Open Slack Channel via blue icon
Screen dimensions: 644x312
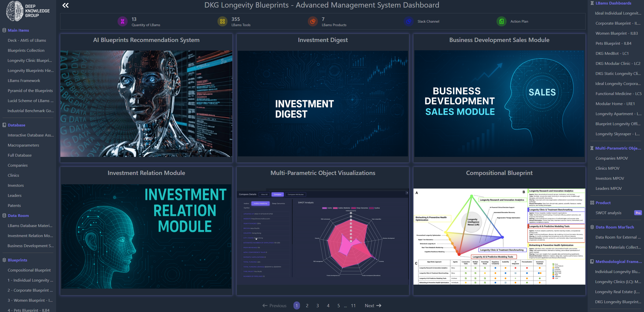408,22
